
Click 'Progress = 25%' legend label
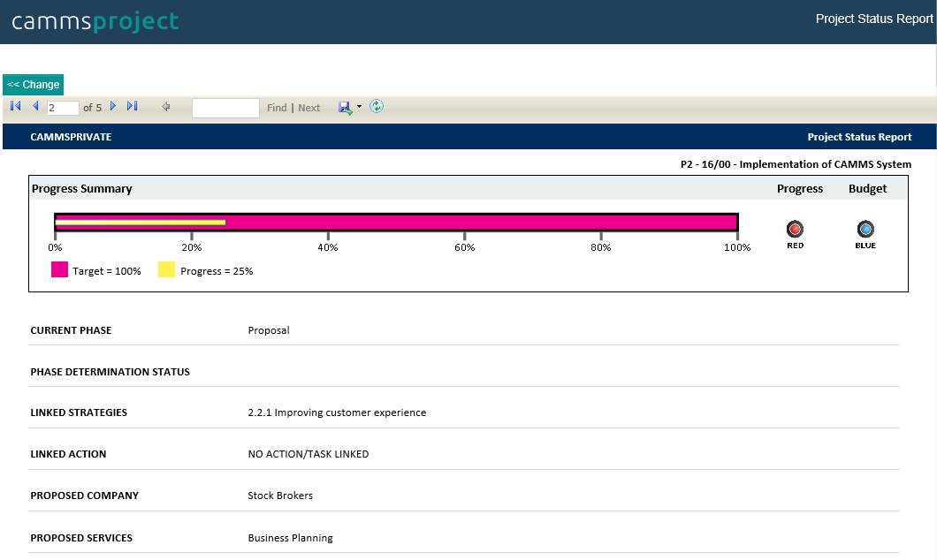pos(217,271)
